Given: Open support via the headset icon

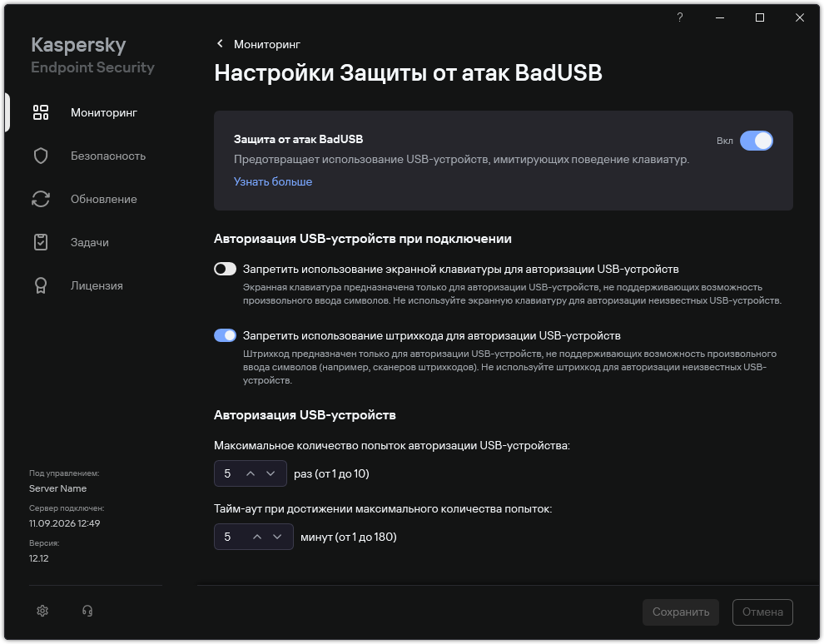Looking at the screenshot, I should pos(87,611).
